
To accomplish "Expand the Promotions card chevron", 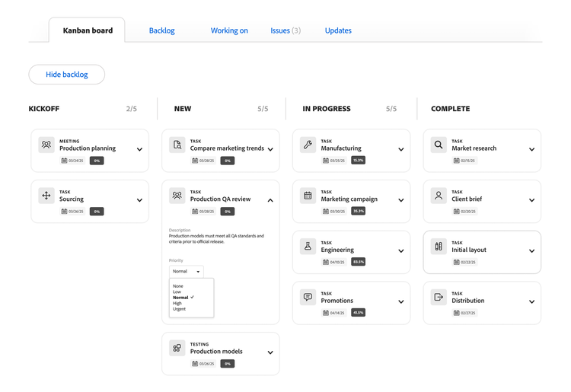I will [x=401, y=301].
